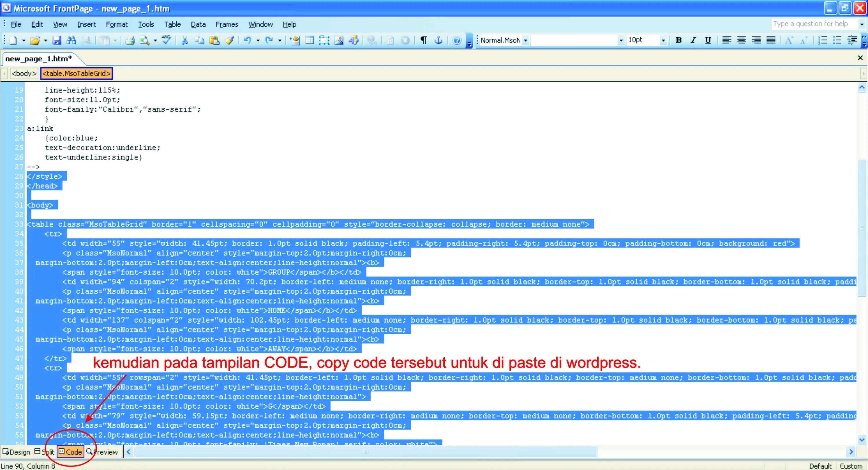
Task: Click the Format Painter brush icon
Action: [x=229, y=41]
